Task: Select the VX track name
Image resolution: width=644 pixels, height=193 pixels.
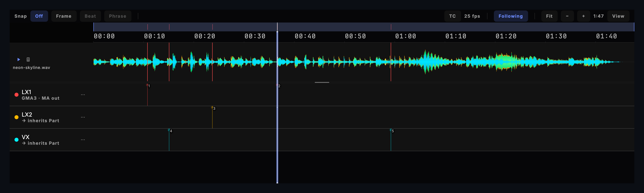Action: tap(26, 137)
